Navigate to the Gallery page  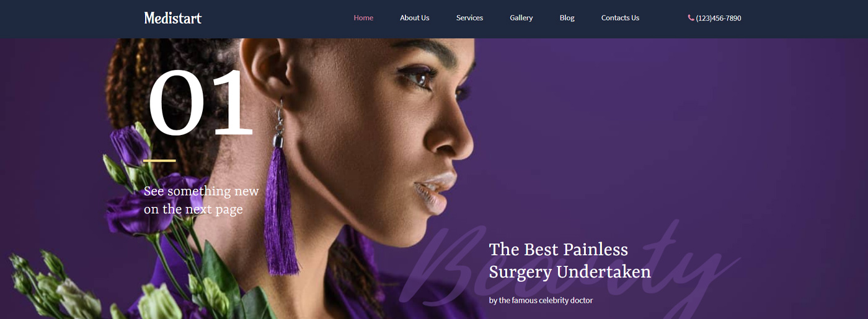coord(521,18)
